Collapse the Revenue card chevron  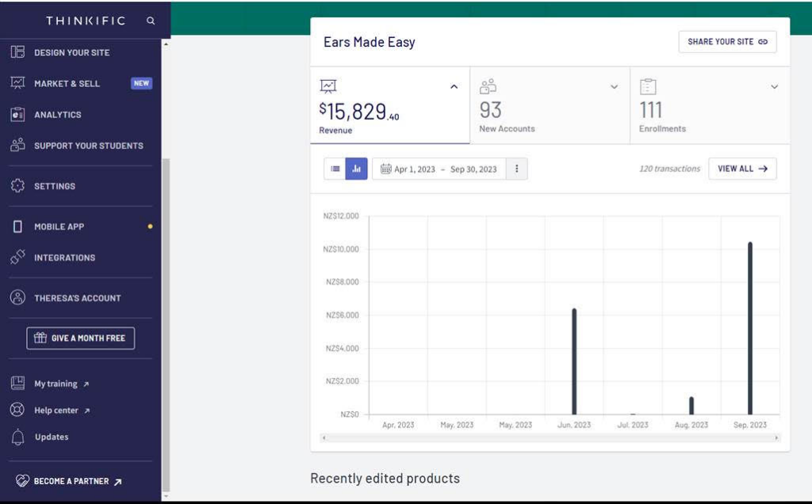(x=454, y=87)
